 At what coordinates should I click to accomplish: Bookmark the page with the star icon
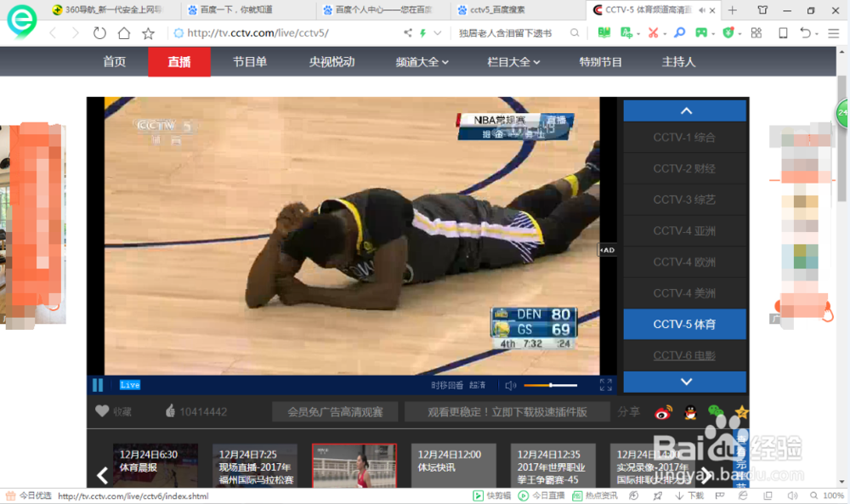148,34
